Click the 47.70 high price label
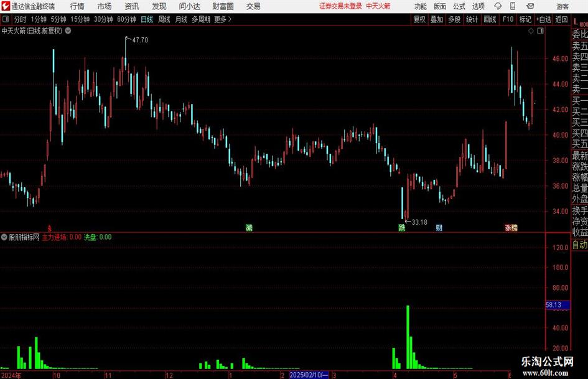 click(x=140, y=40)
